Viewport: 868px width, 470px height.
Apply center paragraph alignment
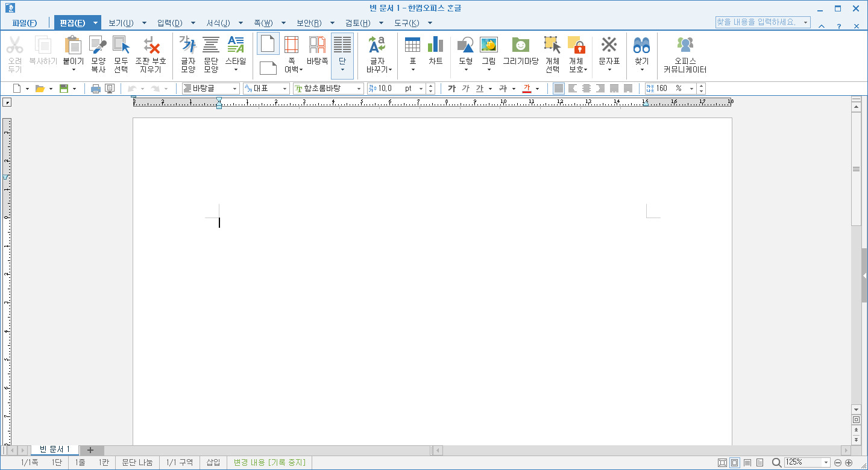[587, 89]
